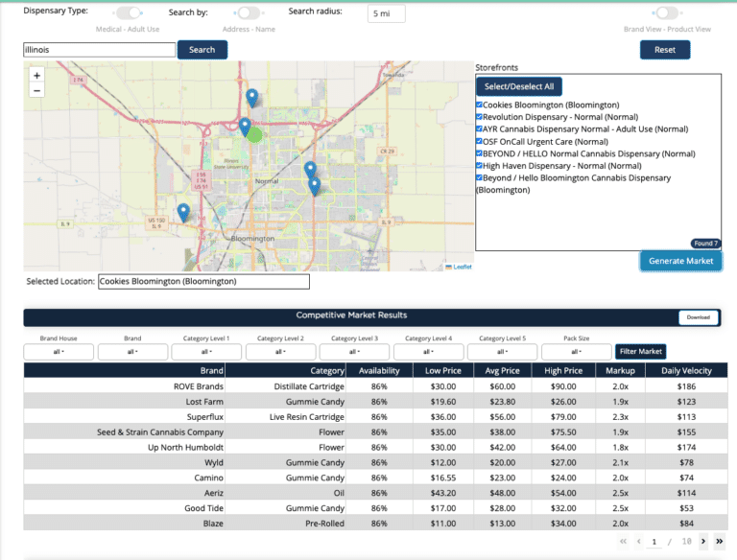Uncheck BEYOND / HELLO Normal Cannabis Dispensary
Image resolution: width=737 pixels, height=560 pixels.
click(479, 153)
